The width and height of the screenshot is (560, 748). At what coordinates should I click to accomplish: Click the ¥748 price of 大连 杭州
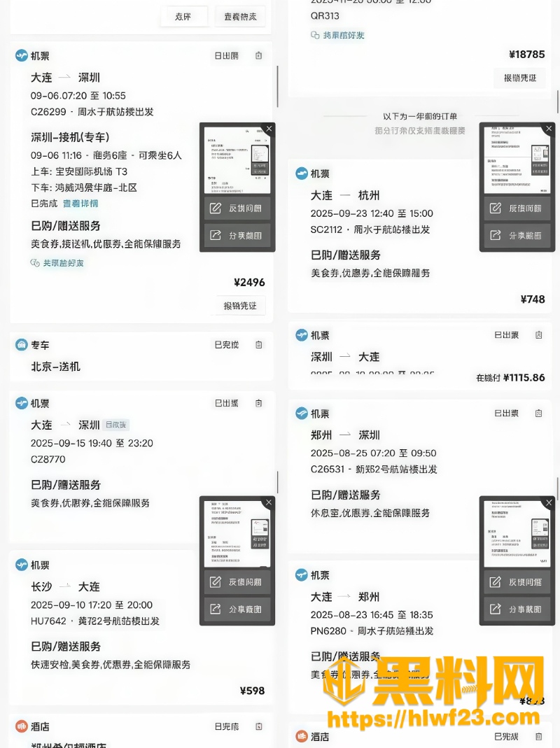click(x=532, y=299)
